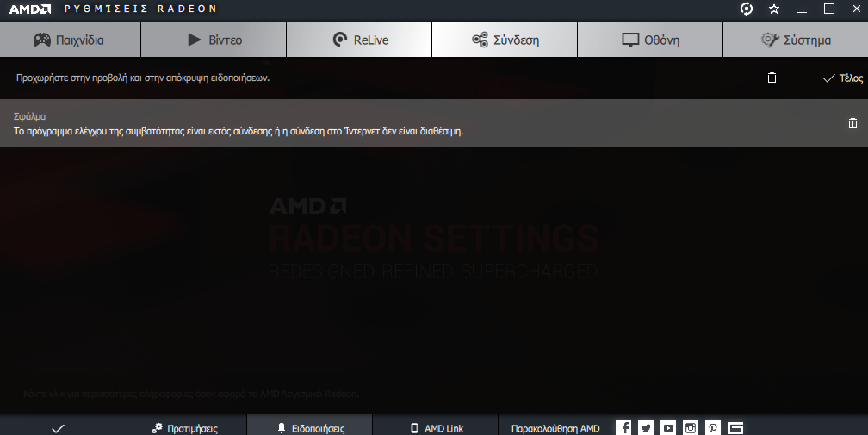This screenshot has height=435, width=868.
Task: Click Τέλος to finish editing notifications
Action: point(842,78)
